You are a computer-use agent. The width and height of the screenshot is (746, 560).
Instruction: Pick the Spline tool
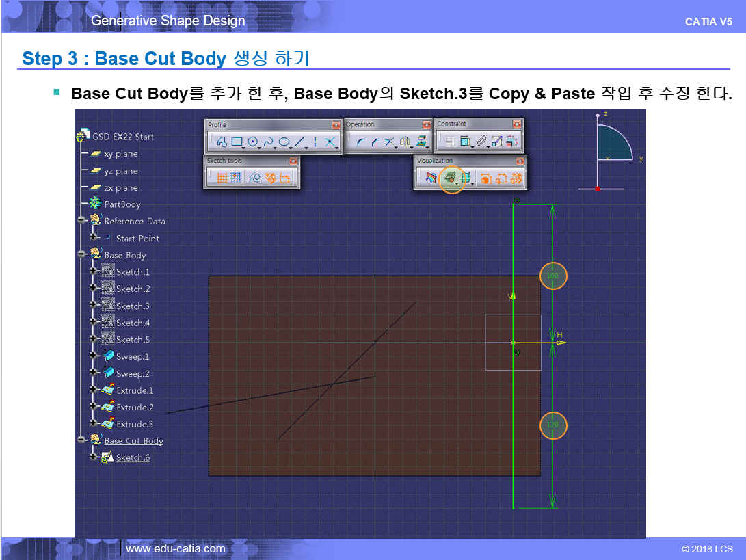(x=269, y=142)
